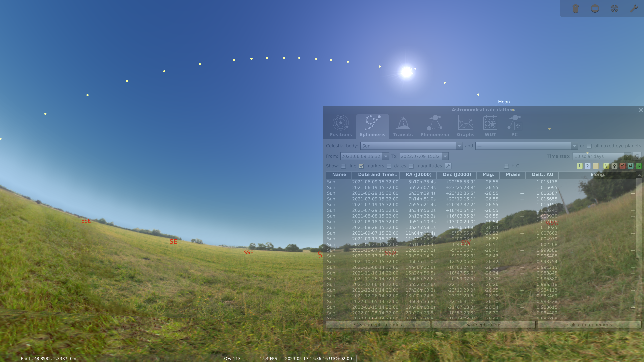Screen dimensions: 644x362
Task: Sort by Date and Time column header
Action: [375, 175]
